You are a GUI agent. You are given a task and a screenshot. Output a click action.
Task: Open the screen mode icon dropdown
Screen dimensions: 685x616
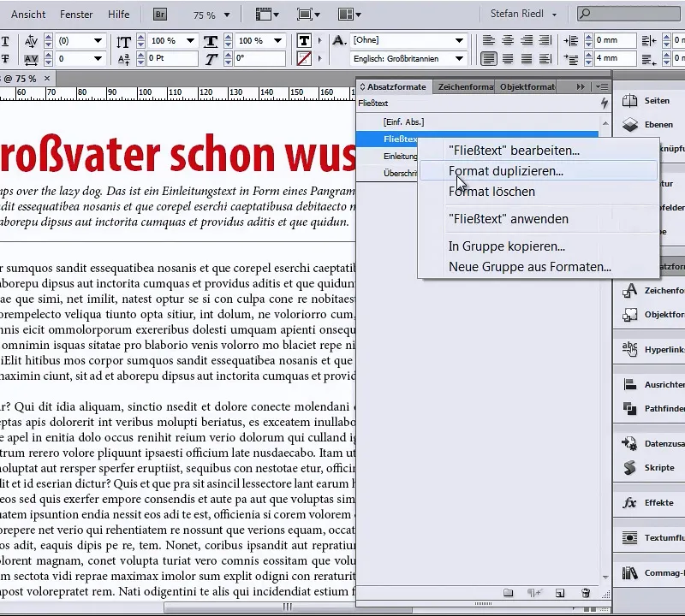(x=308, y=15)
